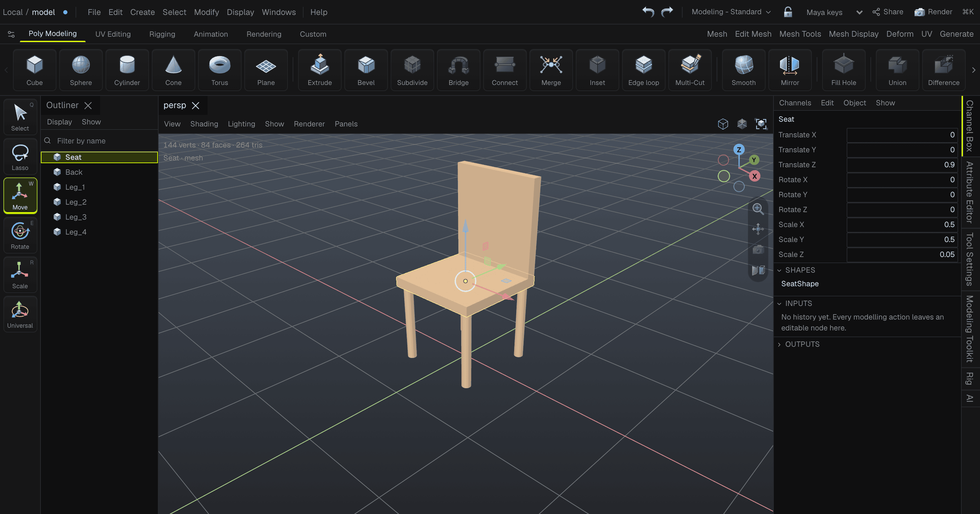The height and width of the screenshot is (514, 980).
Task: Open the File menu
Action: tap(94, 12)
